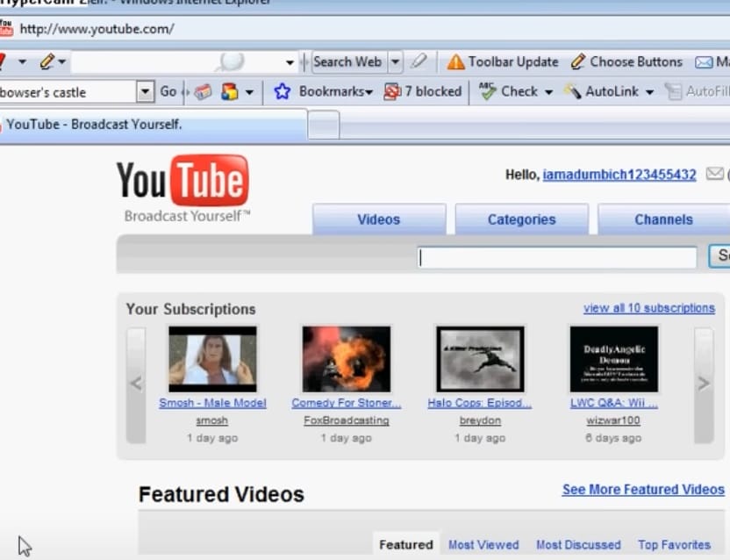Viewport: 730px width, 560px height.
Task: Expand the Check dropdown arrow
Action: [549, 92]
